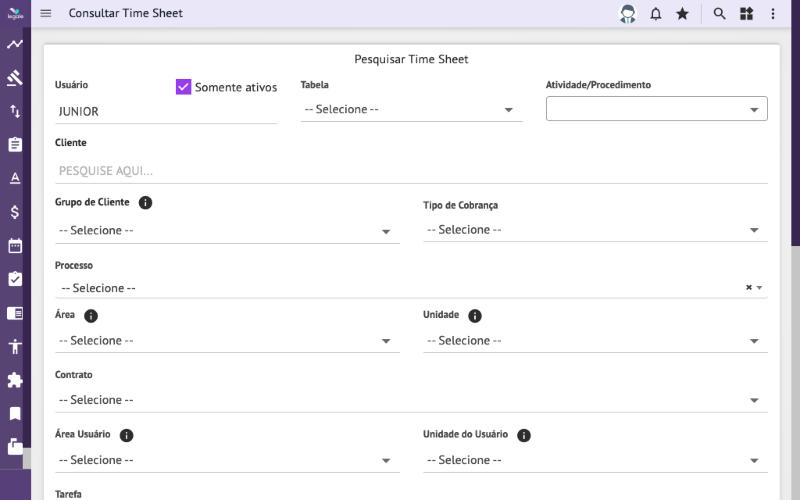The height and width of the screenshot is (500, 800).
Task: Click the Usuário field containing JUNIOR
Action: [x=166, y=112]
